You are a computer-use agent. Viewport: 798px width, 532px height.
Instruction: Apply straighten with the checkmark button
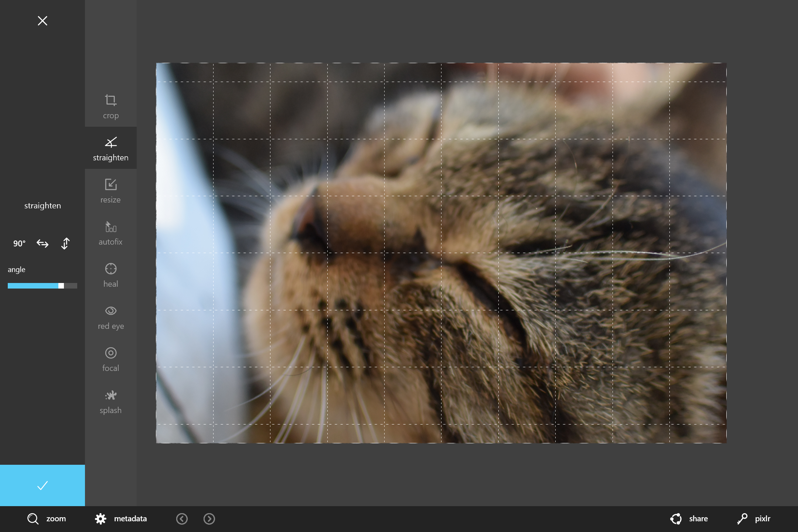tap(42, 485)
